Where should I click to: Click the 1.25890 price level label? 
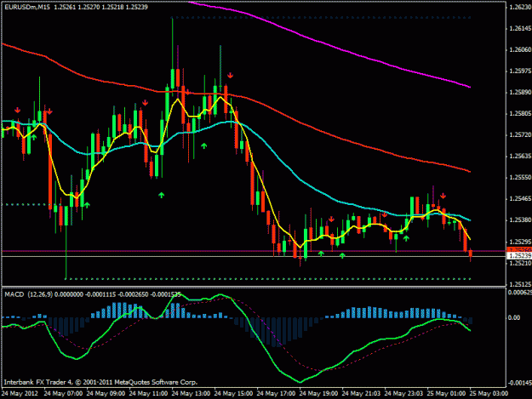pos(520,92)
